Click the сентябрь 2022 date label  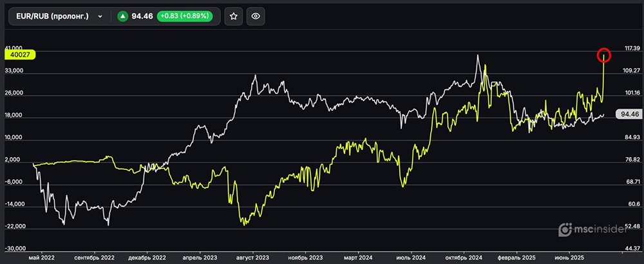click(x=95, y=258)
